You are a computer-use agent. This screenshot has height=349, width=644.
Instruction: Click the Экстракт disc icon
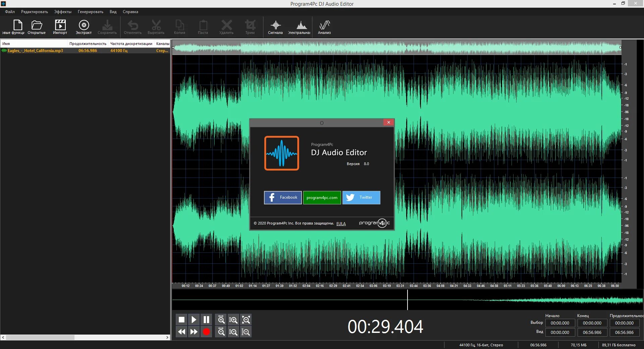coord(84,25)
